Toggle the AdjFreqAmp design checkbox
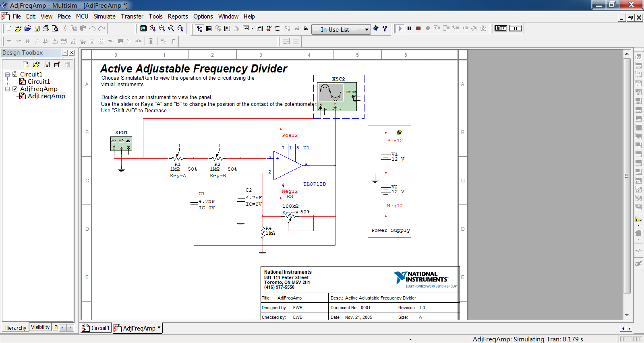This screenshot has width=644, height=343. coord(15,89)
